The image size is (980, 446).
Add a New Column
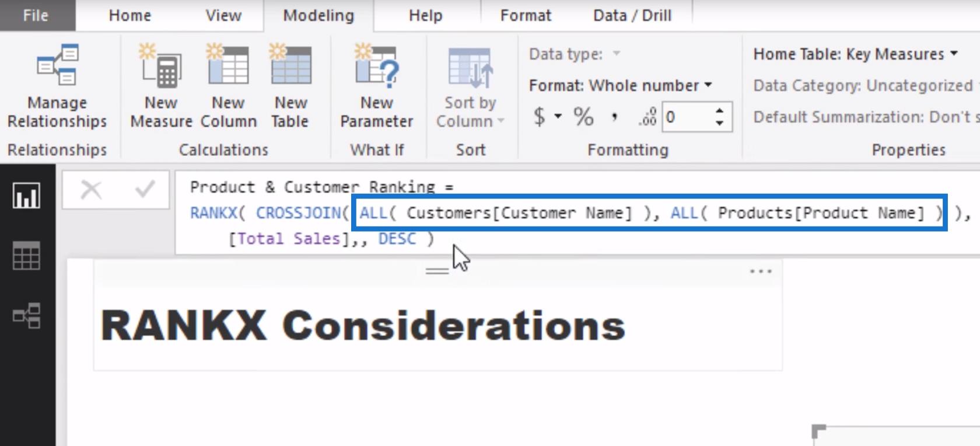[228, 86]
